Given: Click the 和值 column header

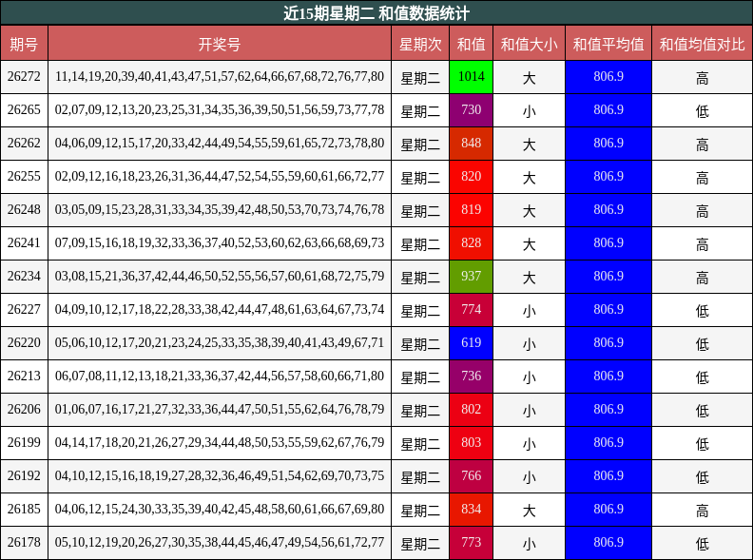Looking at the screenshot, I should point(472,44).
